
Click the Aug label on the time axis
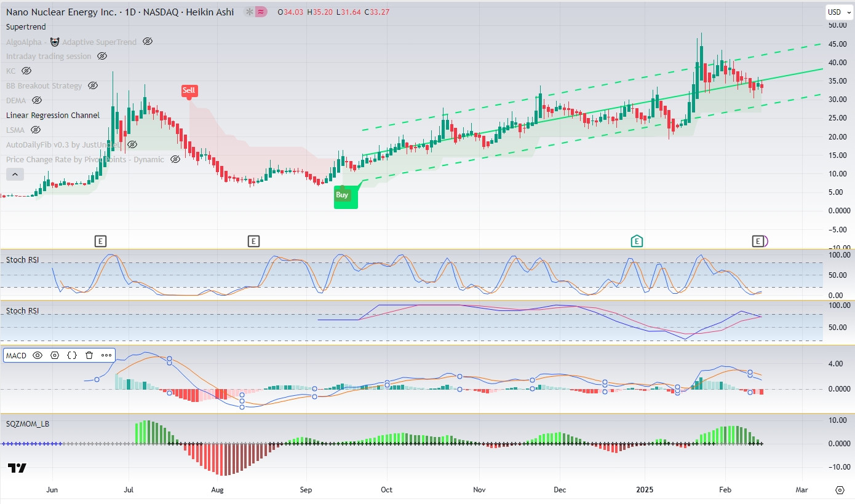point(217,490)
